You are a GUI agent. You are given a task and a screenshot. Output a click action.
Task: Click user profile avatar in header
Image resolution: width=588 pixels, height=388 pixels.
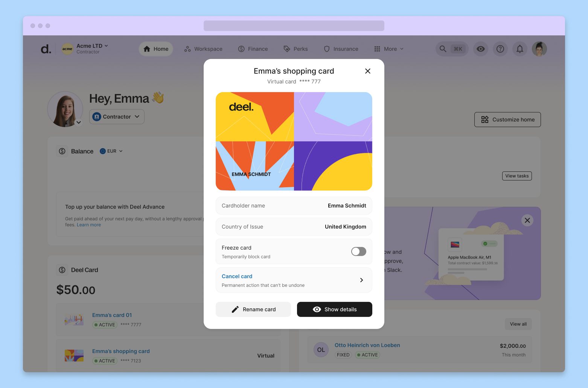[539, 49]
